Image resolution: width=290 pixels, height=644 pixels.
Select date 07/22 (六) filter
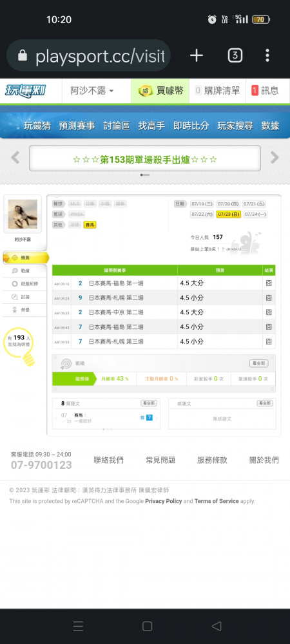click(x=202, y=214)
